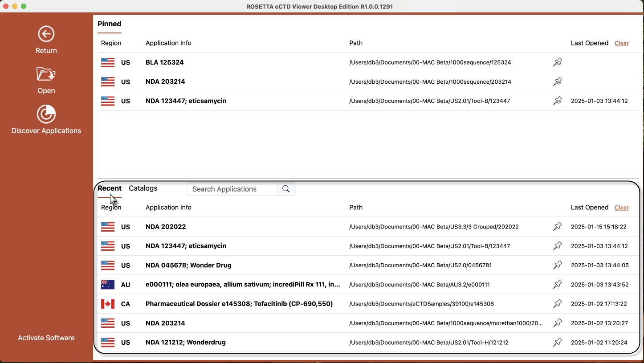
Task: Unpin NDA 203214 from Pinned list
Action: [557, 82]
